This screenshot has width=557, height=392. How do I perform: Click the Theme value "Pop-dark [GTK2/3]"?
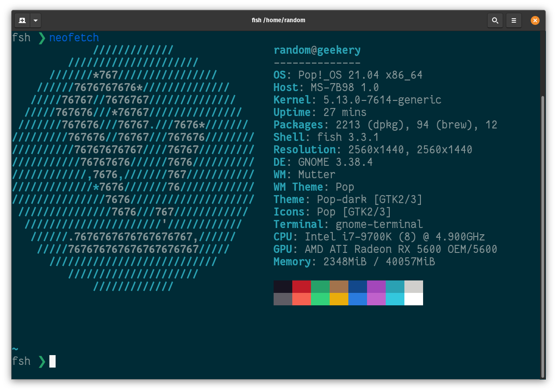[x=370, y=200]
